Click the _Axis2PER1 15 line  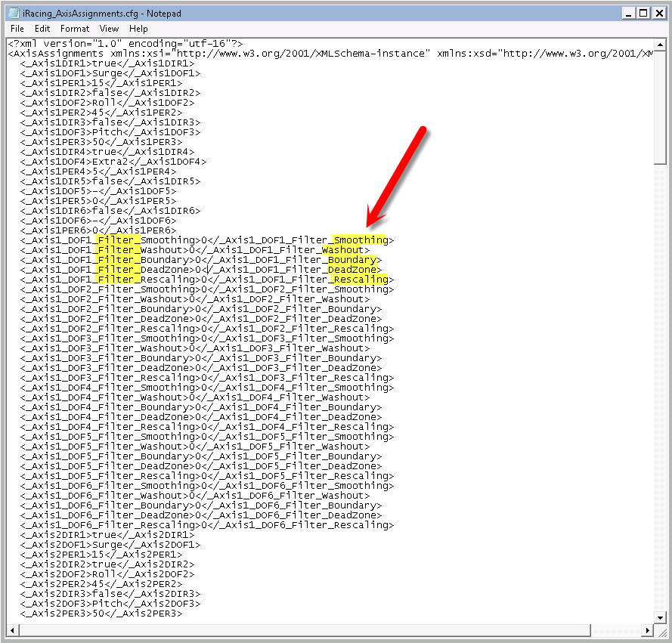pyautogui.click(x=101, y=555)
